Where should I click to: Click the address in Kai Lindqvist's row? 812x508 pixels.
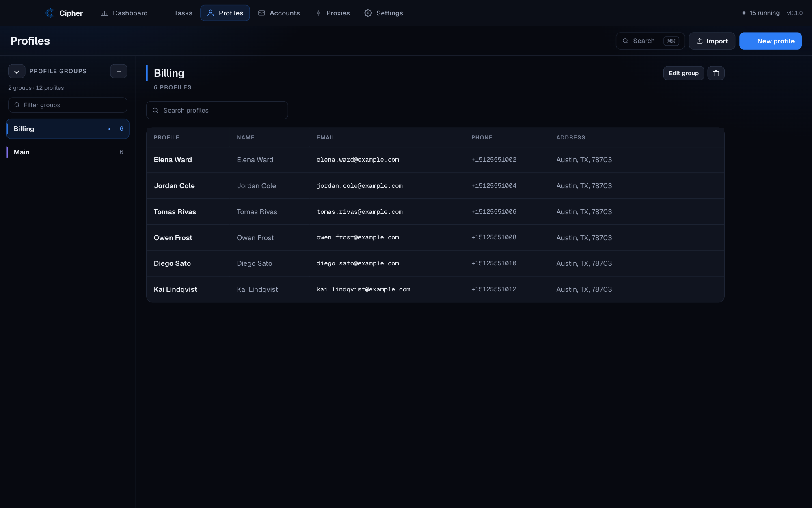pos(584,289)
